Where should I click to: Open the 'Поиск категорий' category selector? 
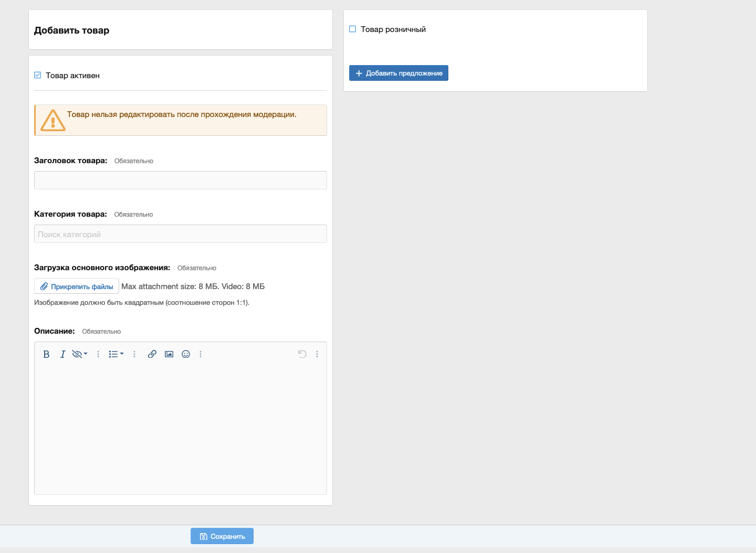coord(180,234)
